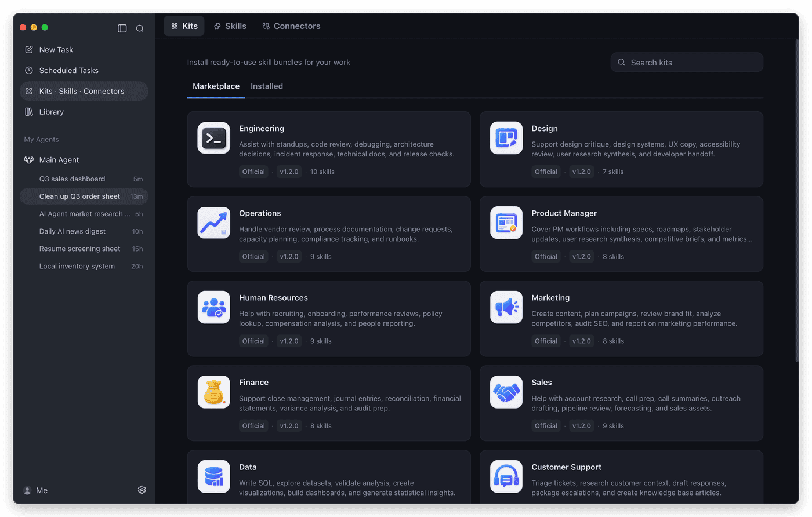812x517 pixels.
Task: Click the Marketing megaphone icon
Action: [x=506, y=307]
